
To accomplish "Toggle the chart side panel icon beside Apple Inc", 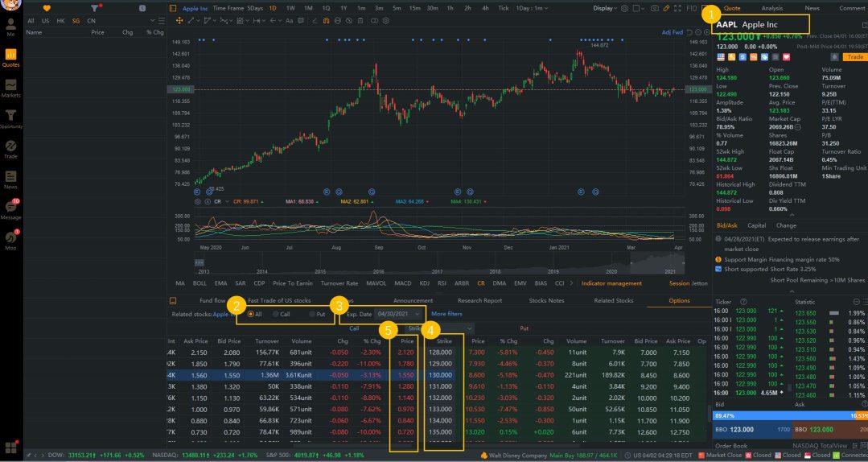I will 173,8.
